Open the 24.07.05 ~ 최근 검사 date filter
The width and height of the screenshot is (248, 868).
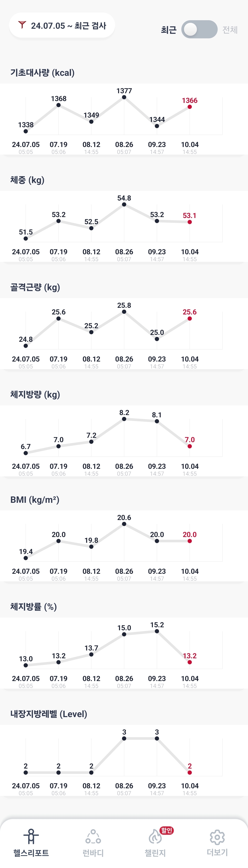click(x=62, y=25)
